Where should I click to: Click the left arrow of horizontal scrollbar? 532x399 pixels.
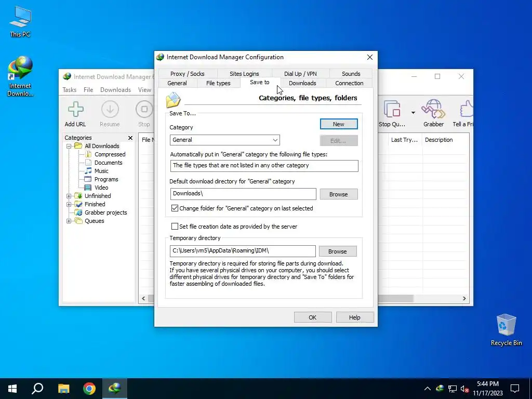coord(143,299)
